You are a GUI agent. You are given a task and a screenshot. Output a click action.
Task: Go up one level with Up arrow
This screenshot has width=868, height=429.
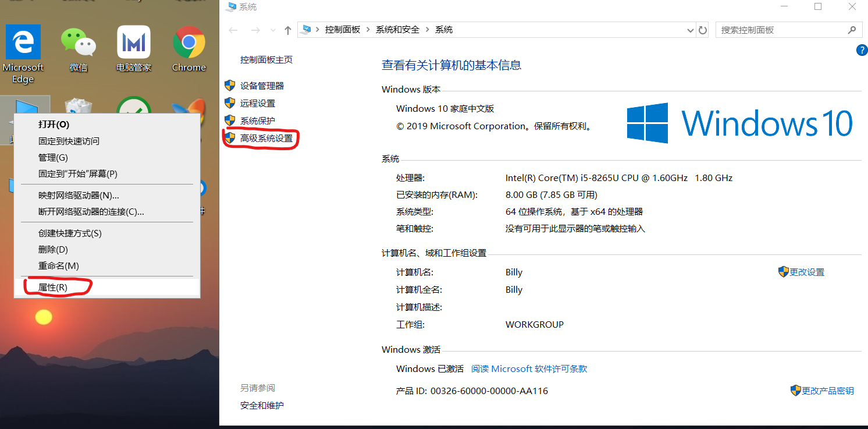pyautogui.click(x=288, y=30)
